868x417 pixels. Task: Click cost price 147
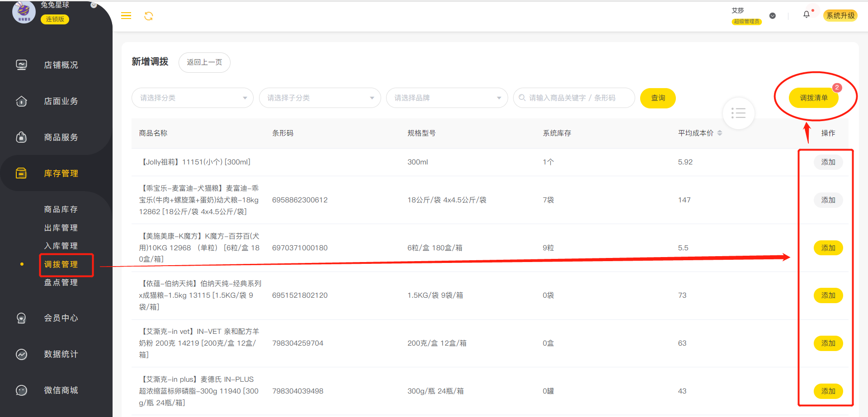[x=684, y=200]
